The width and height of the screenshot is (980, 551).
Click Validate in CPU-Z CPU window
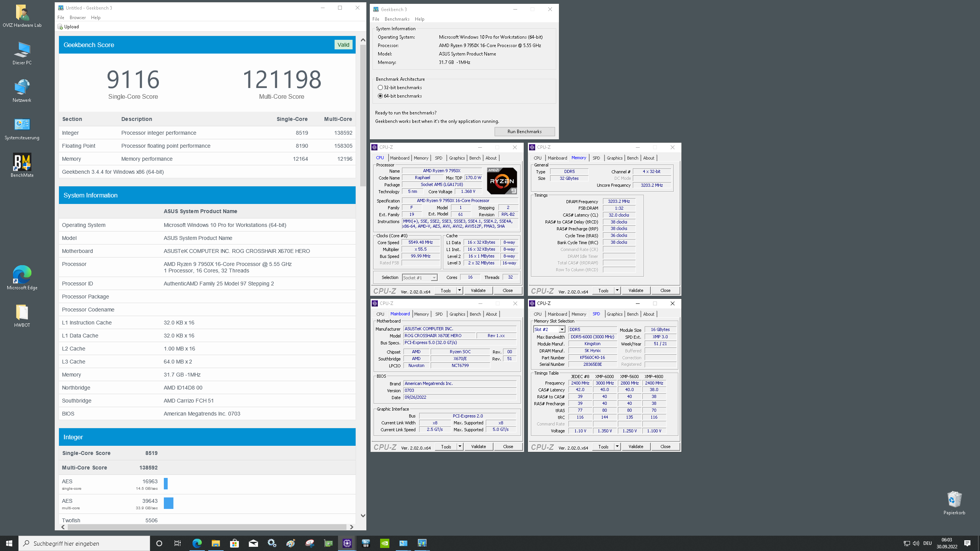(x=478, y=290)
